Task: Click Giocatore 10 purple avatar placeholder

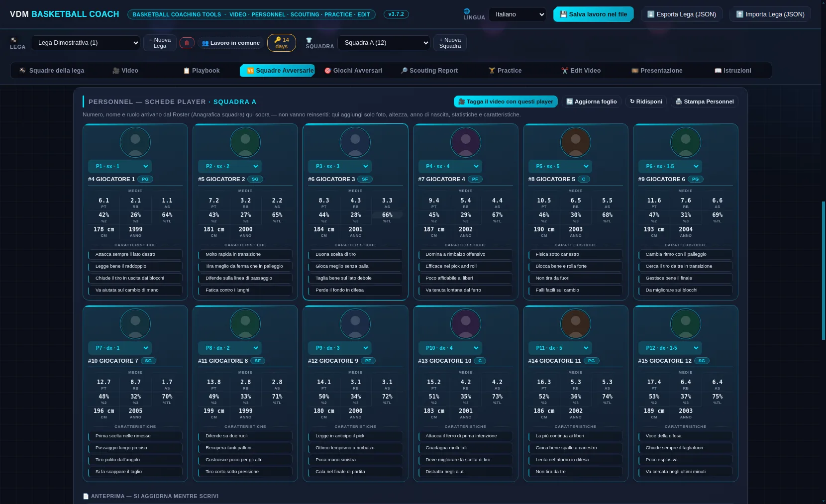Action: pos(465,324)
